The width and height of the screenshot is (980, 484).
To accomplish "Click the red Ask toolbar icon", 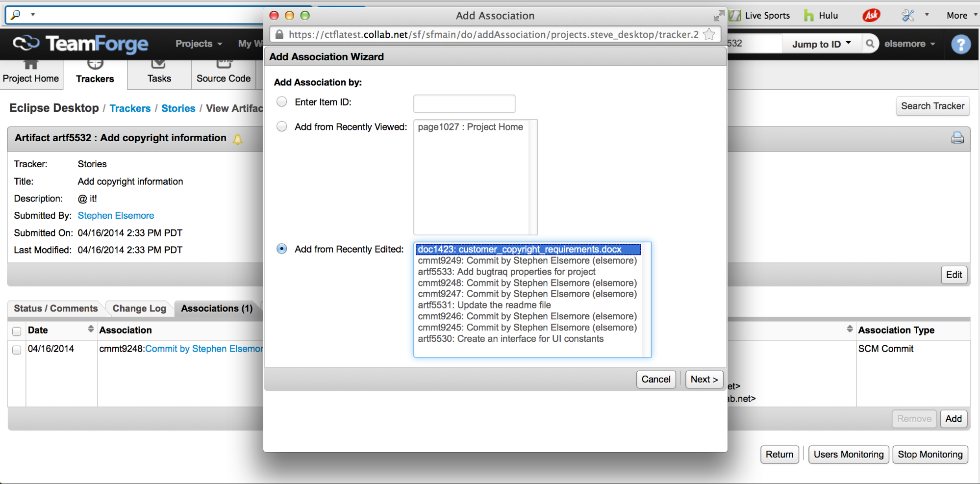I will coord(871,16).
